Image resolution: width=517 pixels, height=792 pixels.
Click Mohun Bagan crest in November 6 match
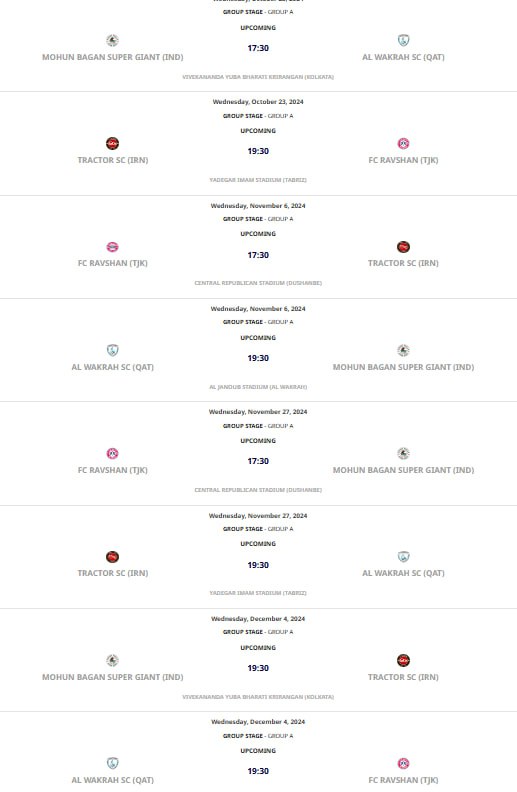[x=403, y=350]
